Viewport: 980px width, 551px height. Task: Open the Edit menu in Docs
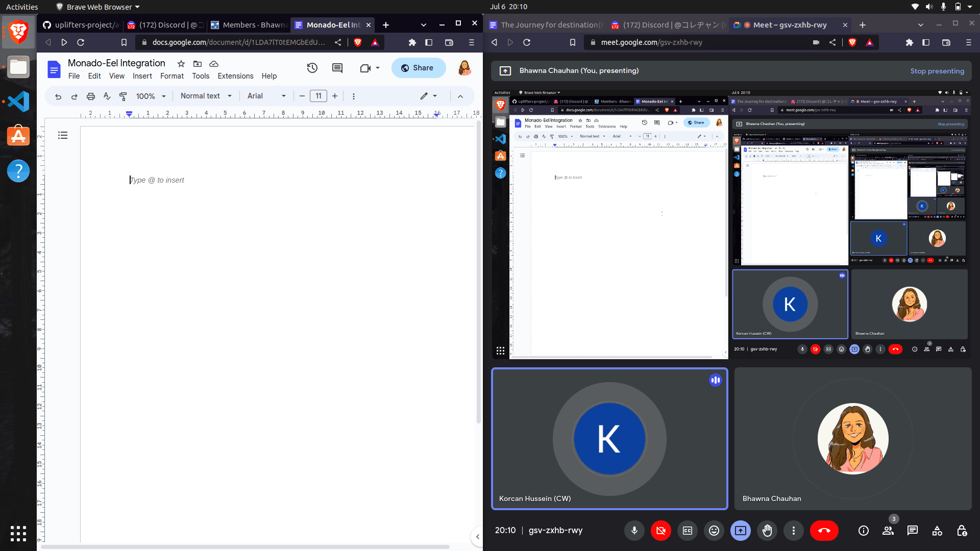click(x=94, y=76)
